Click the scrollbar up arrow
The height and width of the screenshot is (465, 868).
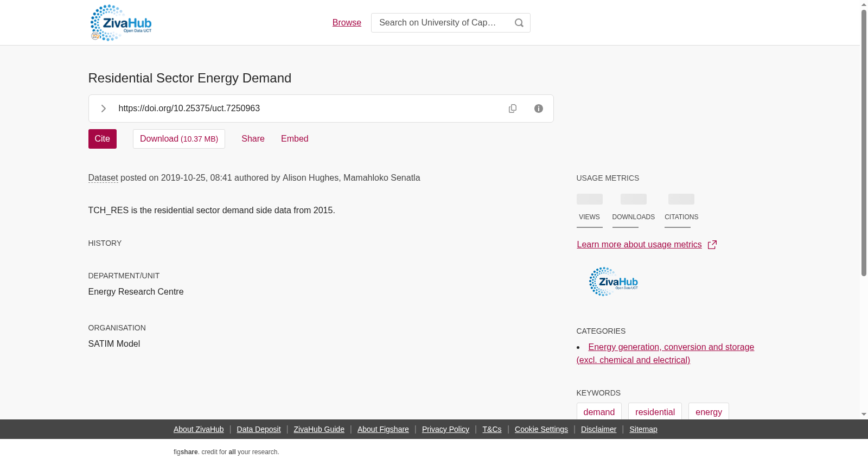pos(864,4)
